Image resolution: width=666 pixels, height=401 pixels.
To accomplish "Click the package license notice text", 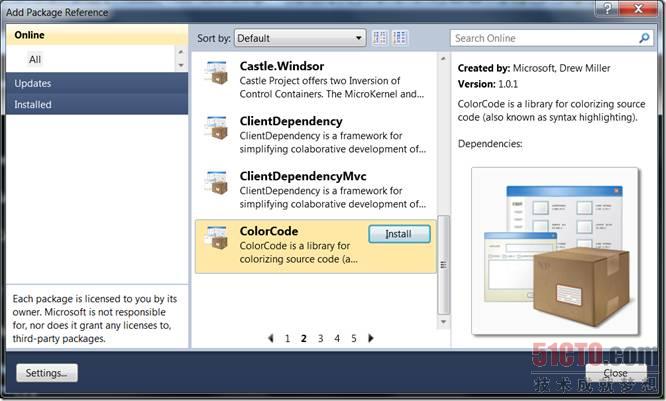I will pyautogui.click(x=95, y=319).
